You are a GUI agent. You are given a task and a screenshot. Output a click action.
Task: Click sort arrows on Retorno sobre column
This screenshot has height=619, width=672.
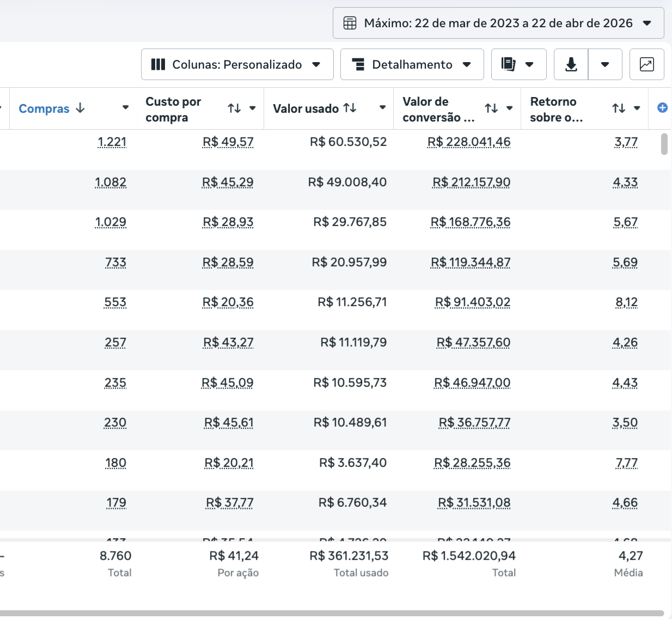[x=619, y=108]
